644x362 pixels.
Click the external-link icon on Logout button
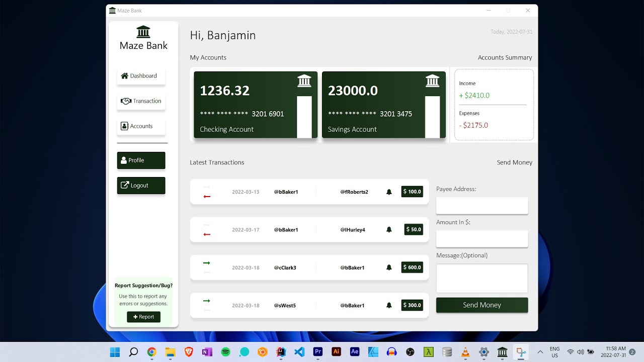[125, 186]
